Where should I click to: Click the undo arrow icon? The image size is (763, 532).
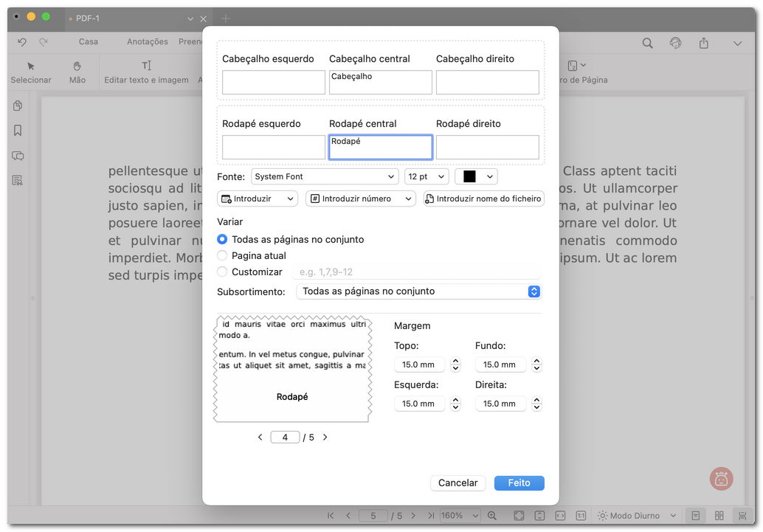(22, 42)
